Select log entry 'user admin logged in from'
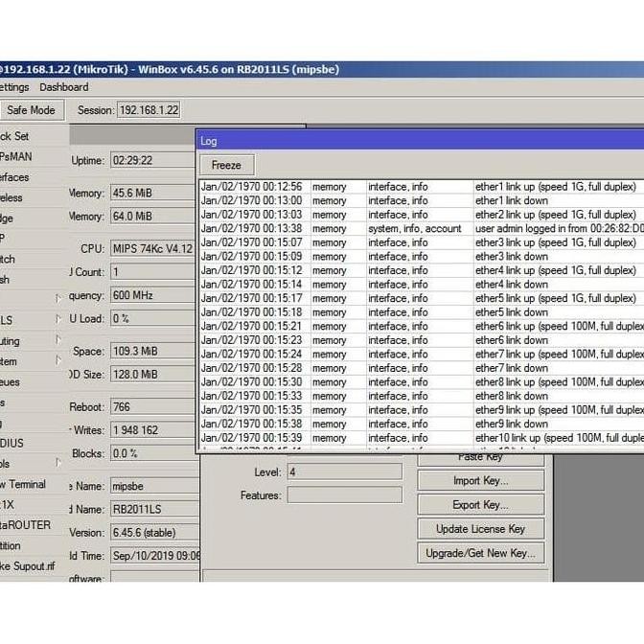 (x=422, y=229)
